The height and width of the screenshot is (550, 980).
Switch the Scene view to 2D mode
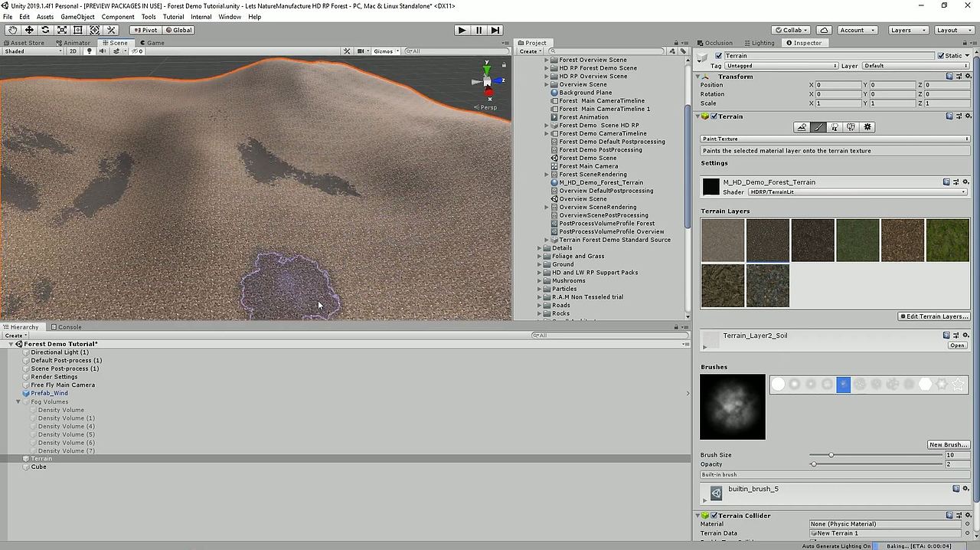point(73,51)
